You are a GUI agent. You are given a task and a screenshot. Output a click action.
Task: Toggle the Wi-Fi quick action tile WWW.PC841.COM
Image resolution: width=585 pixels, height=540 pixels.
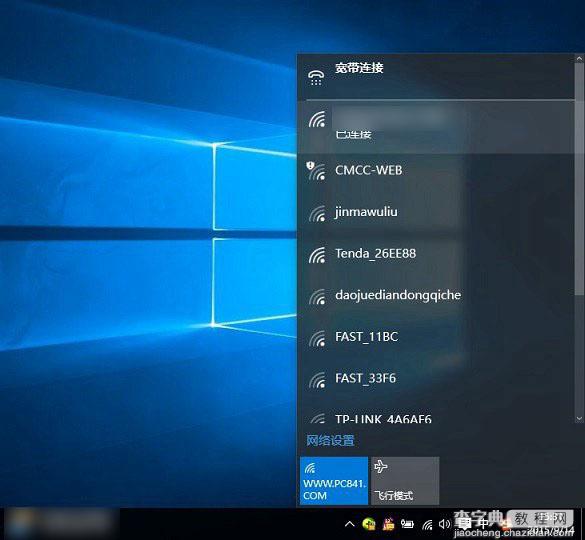[334, 481]
